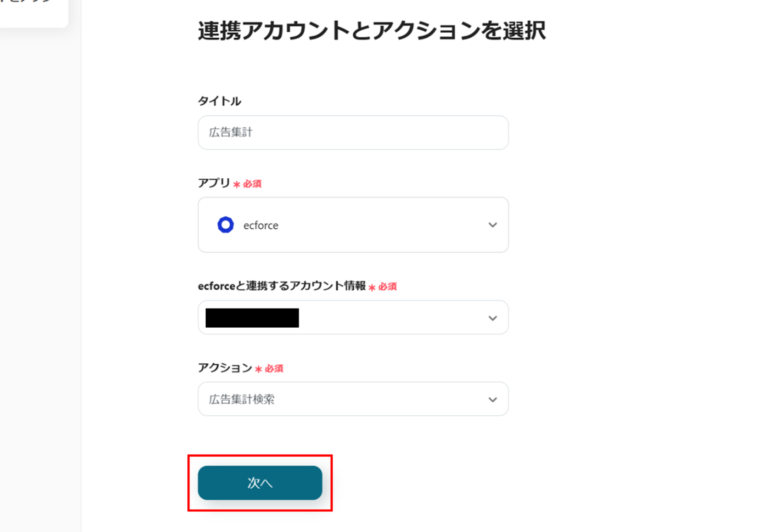Click the 必須 marker beside アプリ
Screen dimensions: 769x532
tap(252, 184)
